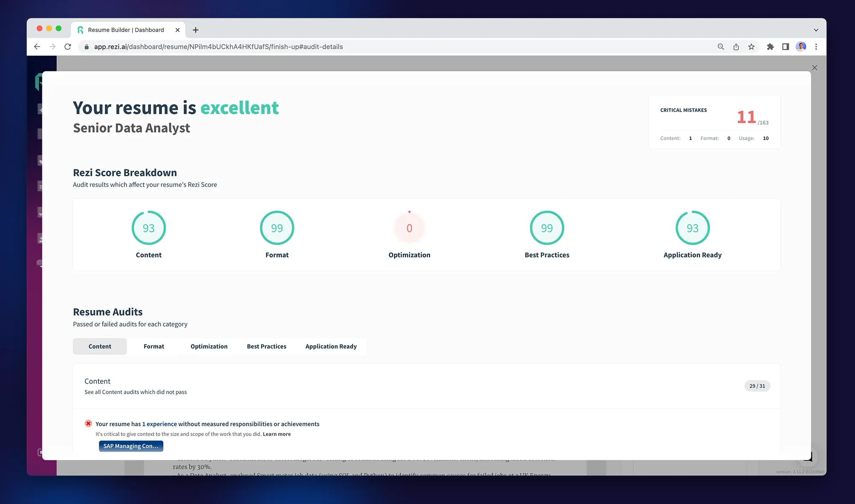Image resolution: width=855 pixels, height=504 pixels.
Task: Go forward in browser history
Action: click(52, 47)
